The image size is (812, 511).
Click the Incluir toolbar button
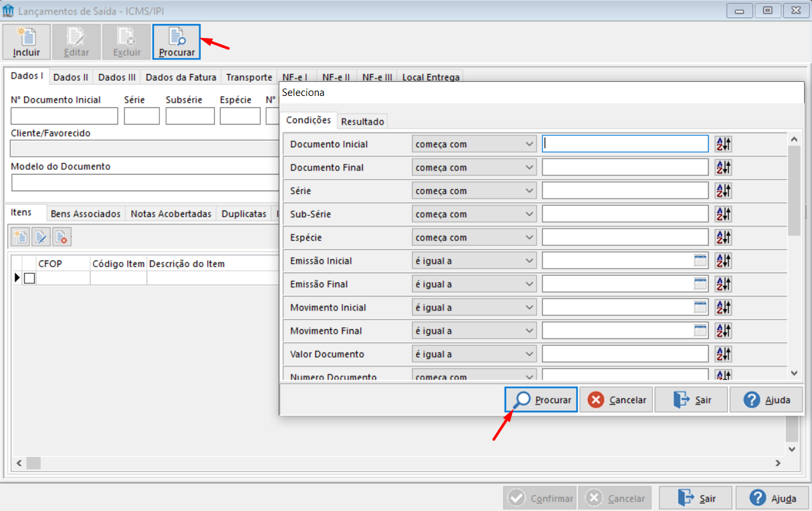(x=27, y=42)
